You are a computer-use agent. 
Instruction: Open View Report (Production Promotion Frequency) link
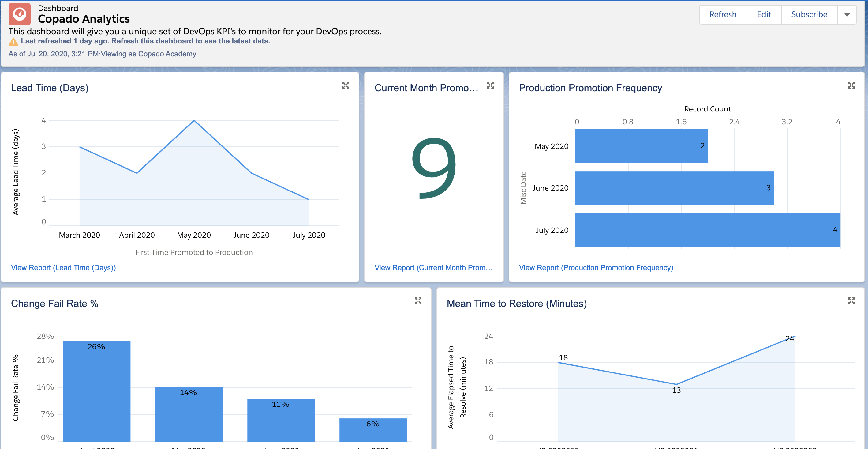pyautogui.click(x=596, y=267)
